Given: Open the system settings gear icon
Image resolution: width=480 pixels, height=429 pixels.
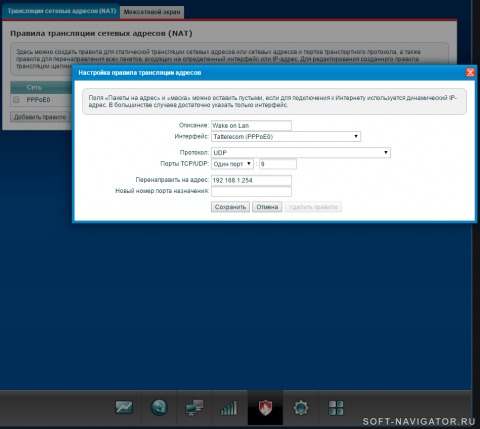Looking at the screenshot, I should pyautogui.click(x=301, y=408).
